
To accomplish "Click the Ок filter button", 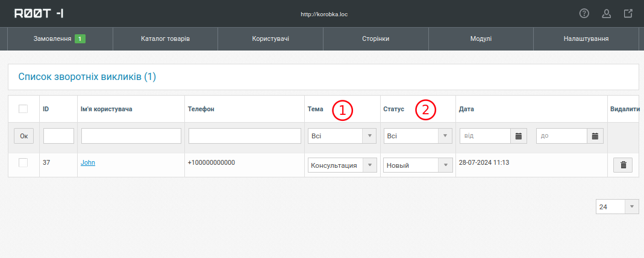I will [24, 136].
